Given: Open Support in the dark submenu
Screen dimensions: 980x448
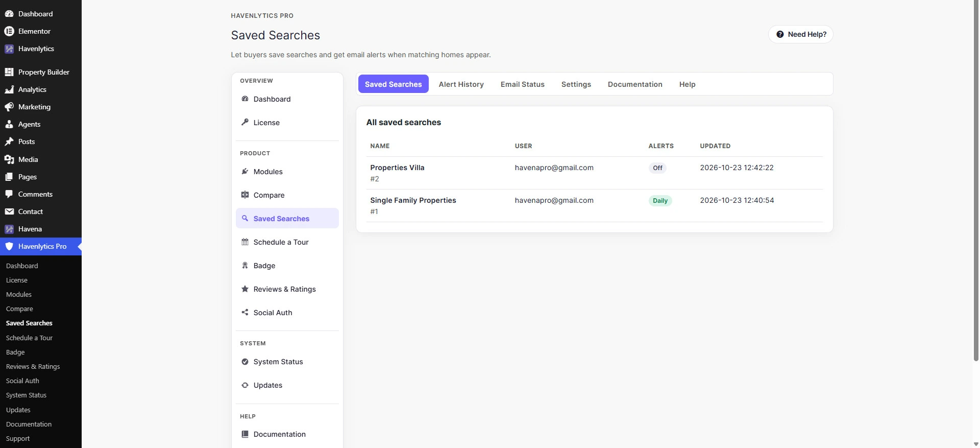Looking at the screenshot, I should tap(18, 438).
